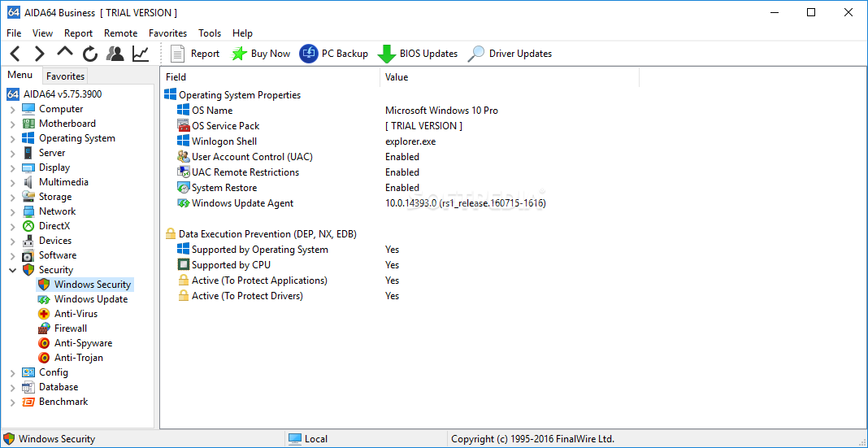Click the green BIOS Updates arrow icon

click(386, 54)
